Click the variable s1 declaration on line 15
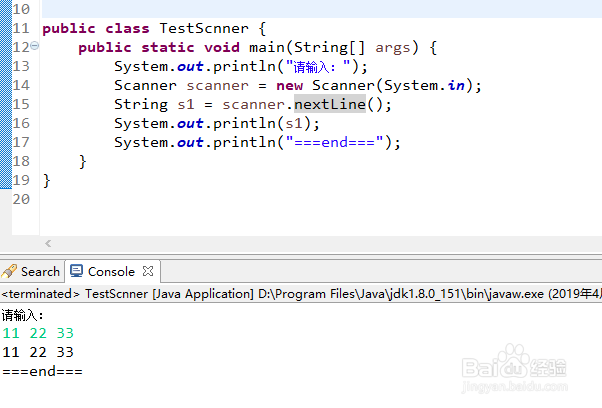602x408 pixels. pos(186,104)
